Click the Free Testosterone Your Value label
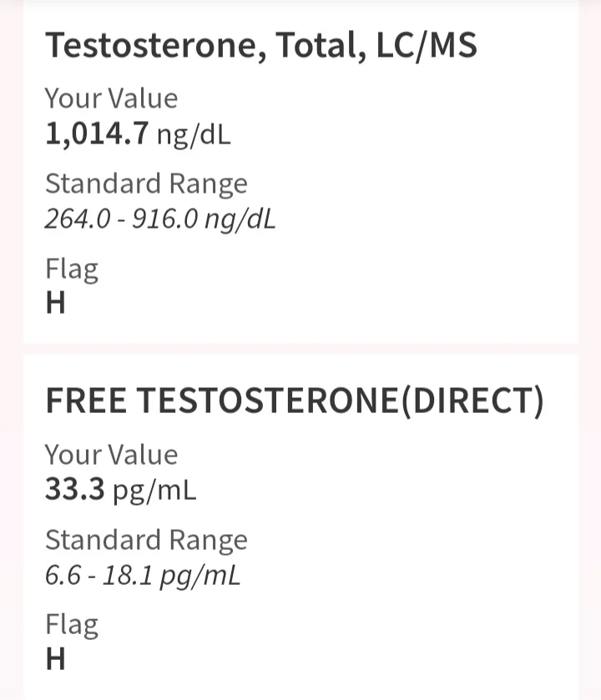 coord(111,455)
